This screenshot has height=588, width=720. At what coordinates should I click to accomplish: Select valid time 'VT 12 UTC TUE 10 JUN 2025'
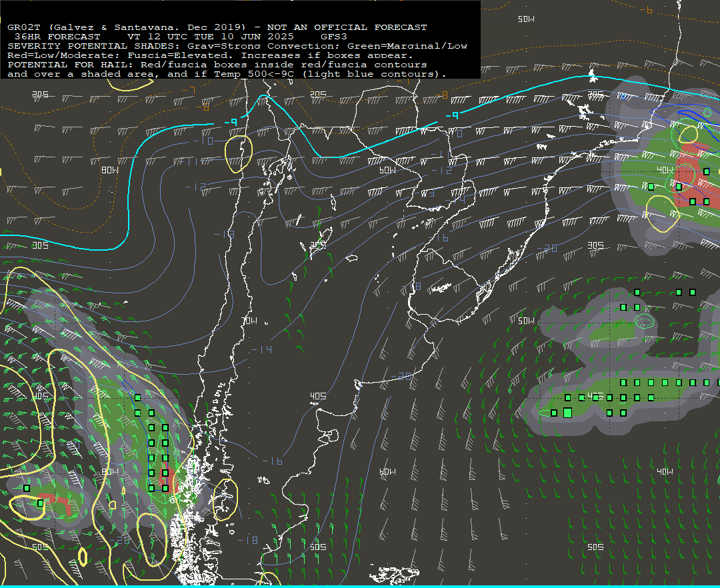(x=210, y=37)
